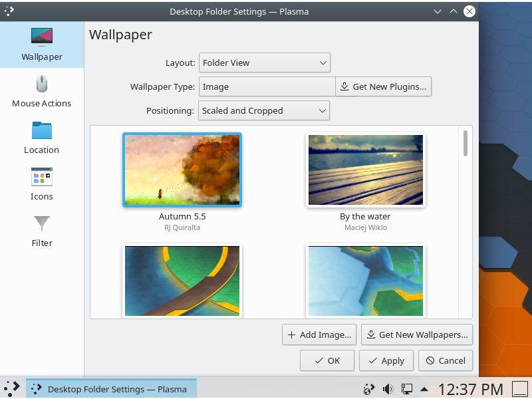
Task: Open the Mouse Actions section
Action: 41,91
